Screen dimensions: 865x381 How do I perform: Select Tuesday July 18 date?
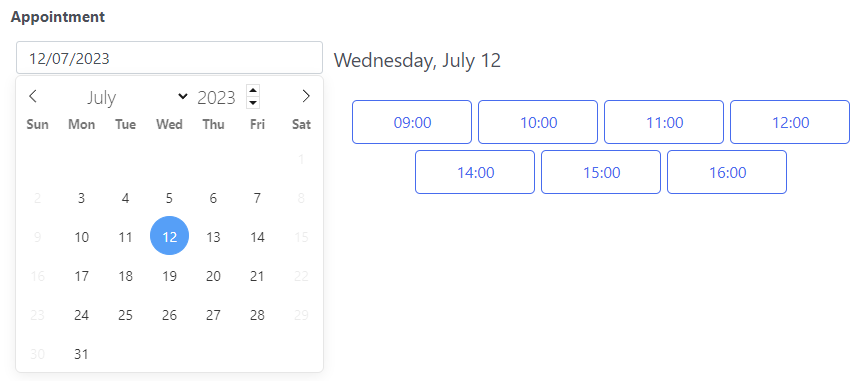tap(125, 276)
